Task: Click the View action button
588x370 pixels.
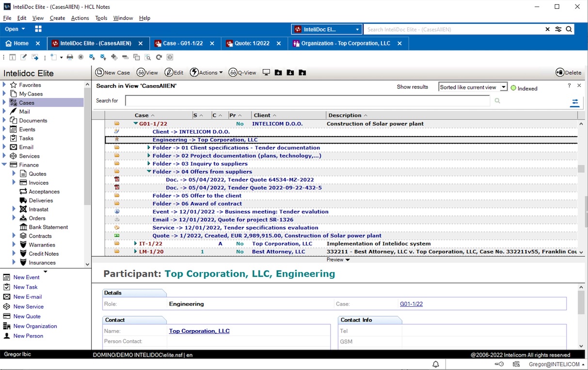Action: point(147,73)
